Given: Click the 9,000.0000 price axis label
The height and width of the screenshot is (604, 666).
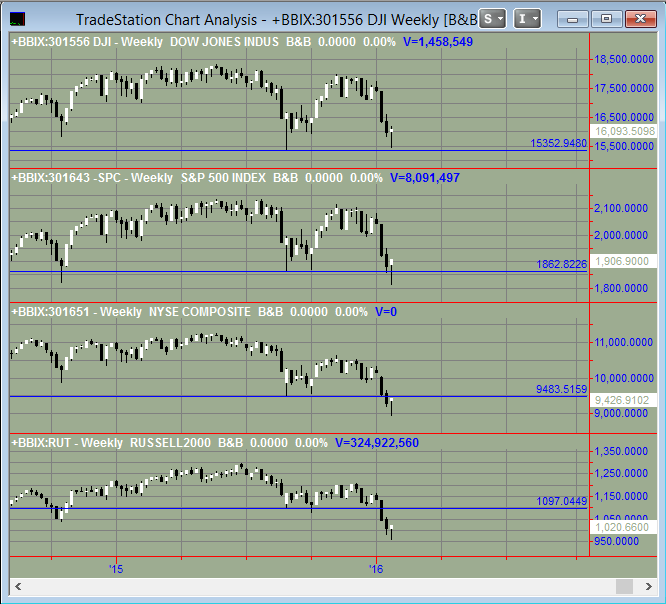Looking at the screenshot, I should (621, 413).
